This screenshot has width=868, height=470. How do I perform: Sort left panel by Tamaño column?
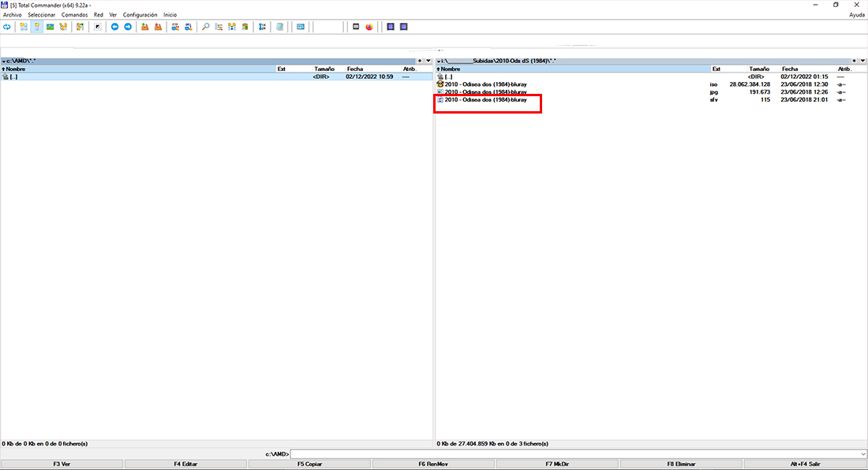(325, 69)
